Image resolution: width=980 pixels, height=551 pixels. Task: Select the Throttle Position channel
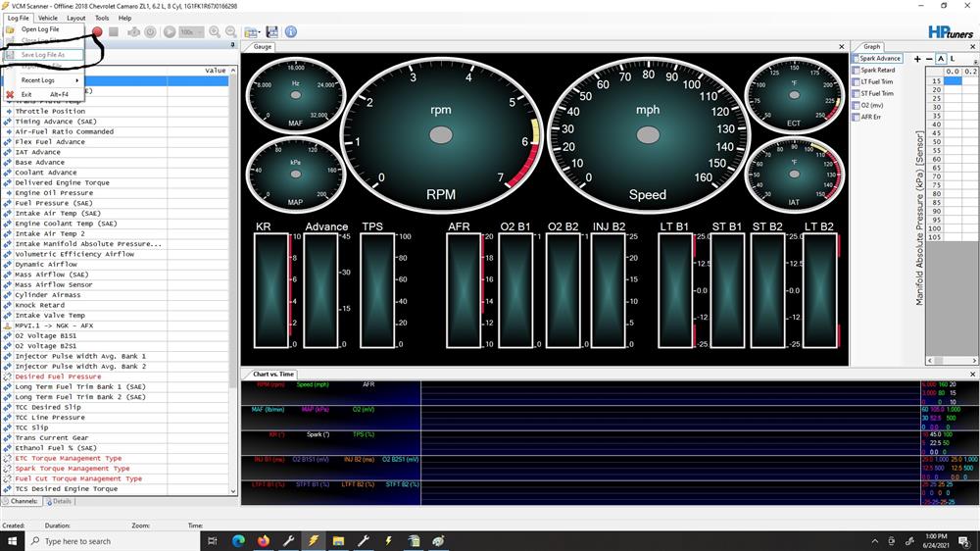[x=50, y=112]
